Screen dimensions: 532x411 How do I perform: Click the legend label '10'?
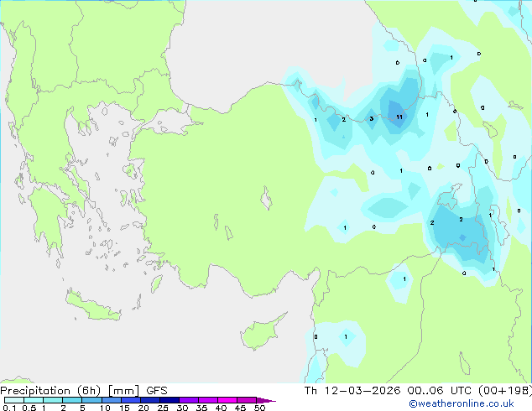tap(105, 408)
